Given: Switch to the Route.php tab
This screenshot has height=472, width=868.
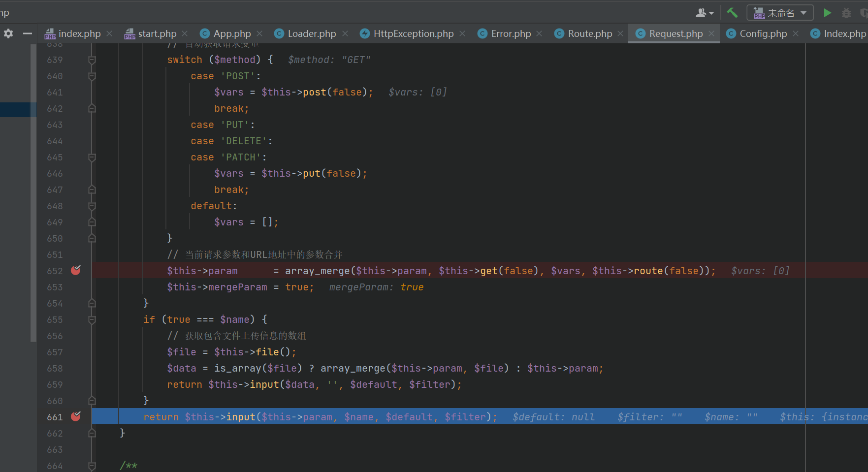Looking at the screenshot, I should tap(590, 33).
